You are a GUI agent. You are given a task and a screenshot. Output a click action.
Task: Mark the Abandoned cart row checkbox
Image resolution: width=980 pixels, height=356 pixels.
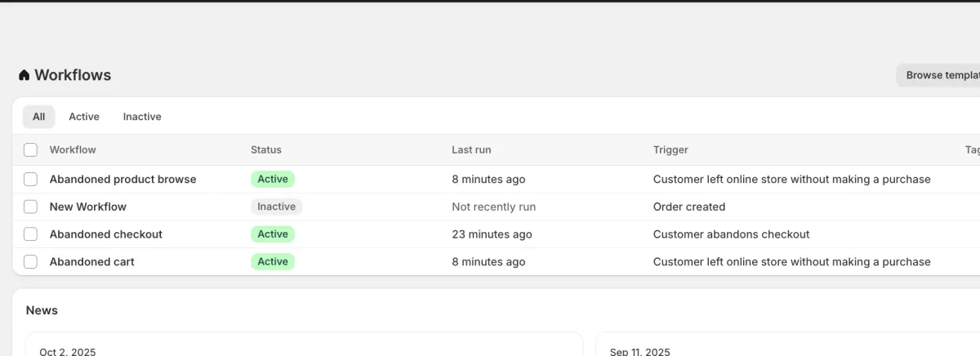[x=30, y=262]
